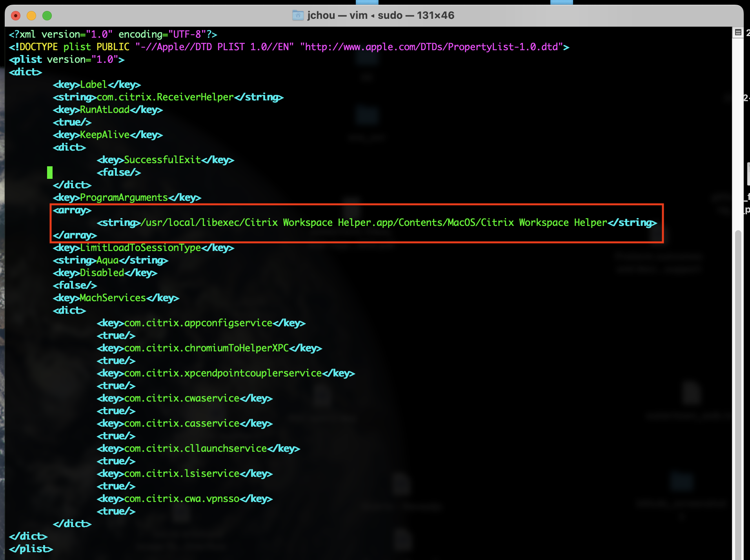Screen dimensions: 750x560
Task: Click the com.citrix.cwaservice key
Action: [x=185, y=398]
